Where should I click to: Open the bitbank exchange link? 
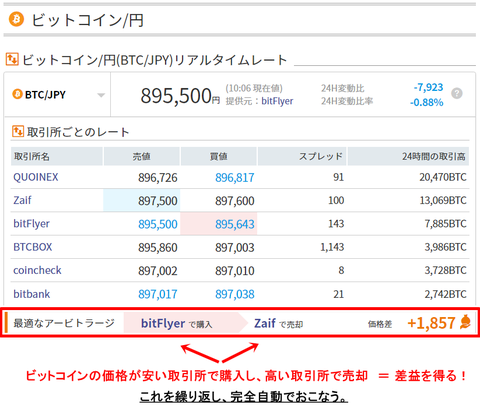click(x=32, y=294)
